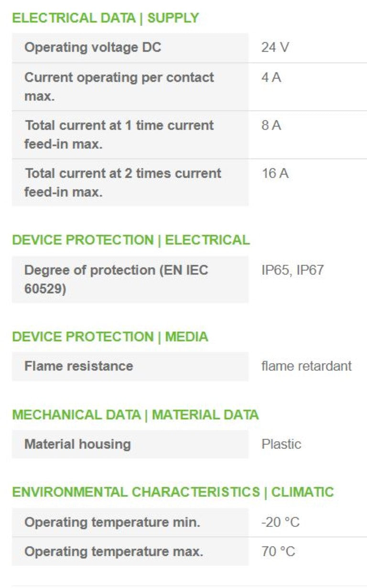This screenshot has width=367, height=588.
Task: Click the 8 A total current value
Action: coord(271,126)
